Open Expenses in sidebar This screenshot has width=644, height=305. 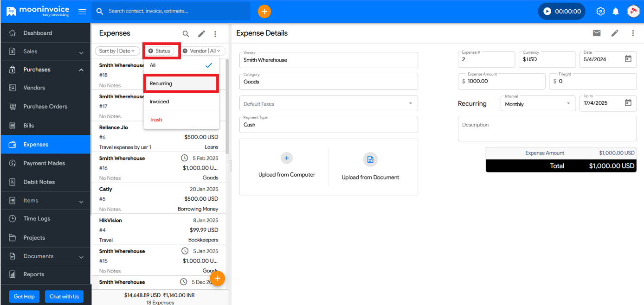45,145
